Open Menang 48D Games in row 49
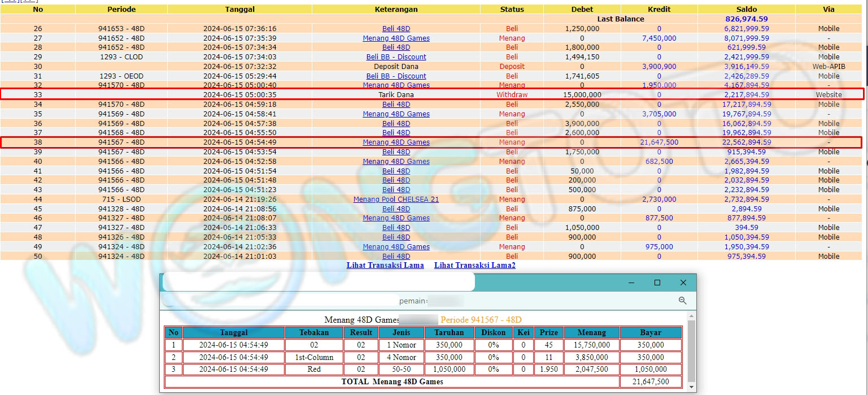This screenshot has height=395, width=868. click(x=396, y=247)
